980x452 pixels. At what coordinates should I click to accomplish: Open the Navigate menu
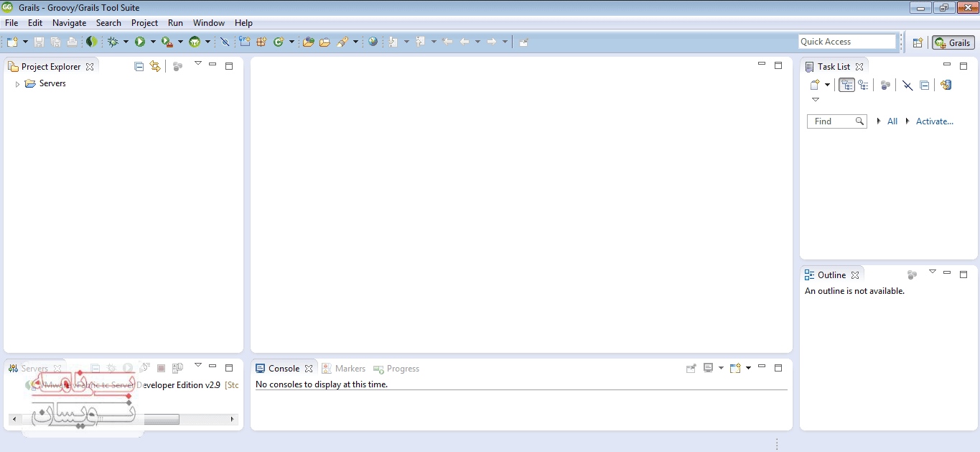tap(69, 23)
